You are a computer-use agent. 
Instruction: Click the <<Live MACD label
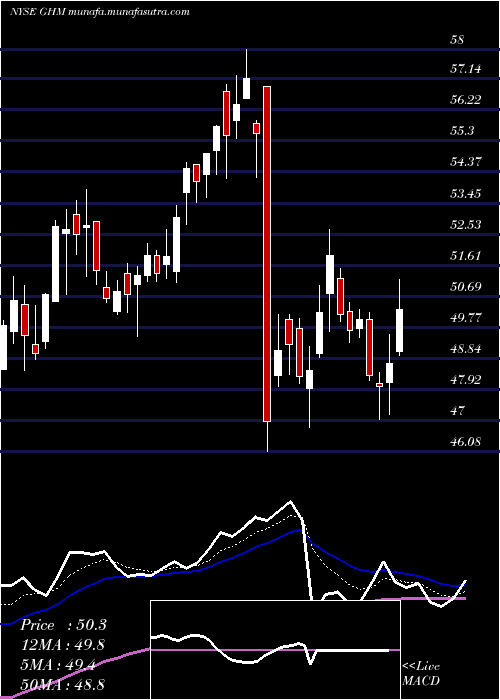(421, 674)
